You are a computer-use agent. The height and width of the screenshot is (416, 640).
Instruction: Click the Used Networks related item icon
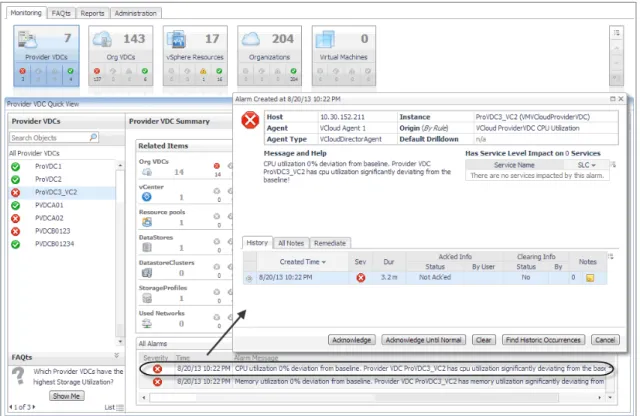click(x=147, y=323)
